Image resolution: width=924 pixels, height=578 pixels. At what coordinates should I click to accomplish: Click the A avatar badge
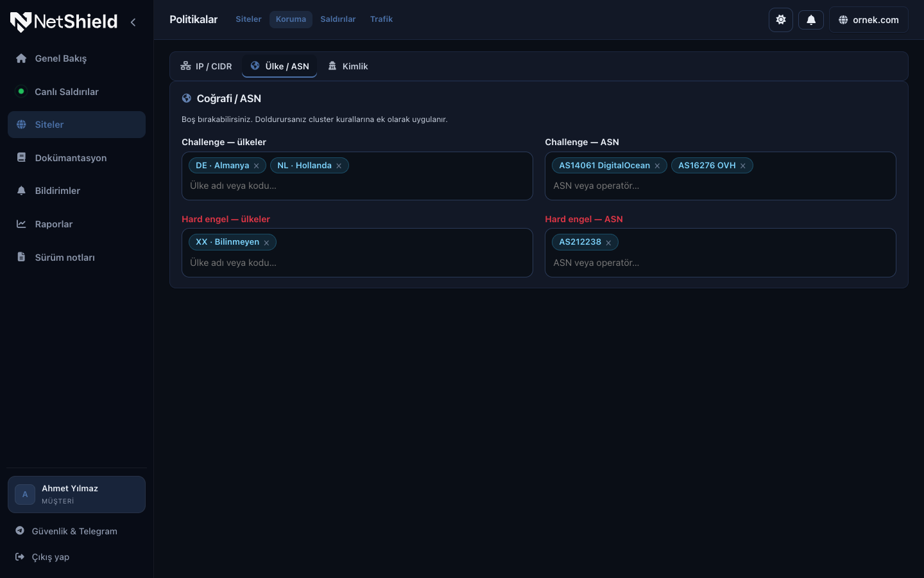[25, 495]
